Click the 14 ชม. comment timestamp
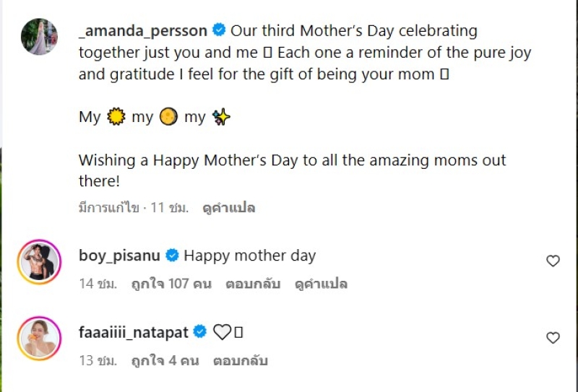 coord(98,284)
